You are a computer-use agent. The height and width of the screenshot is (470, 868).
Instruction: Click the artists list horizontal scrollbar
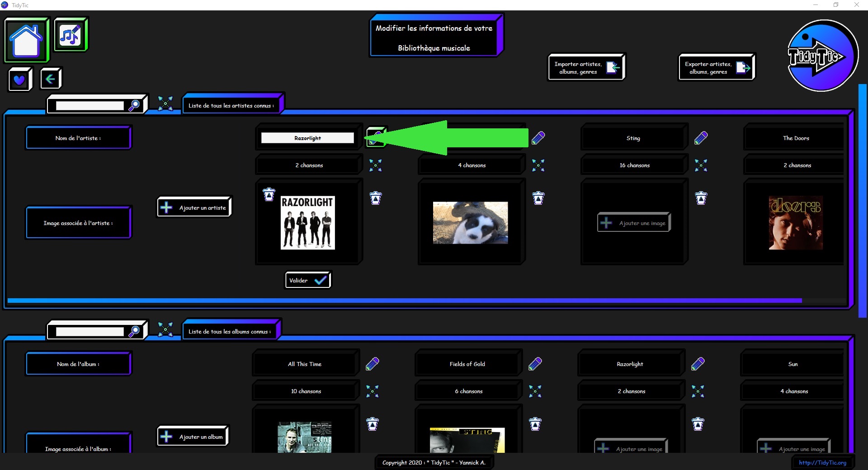coord(405,301)
